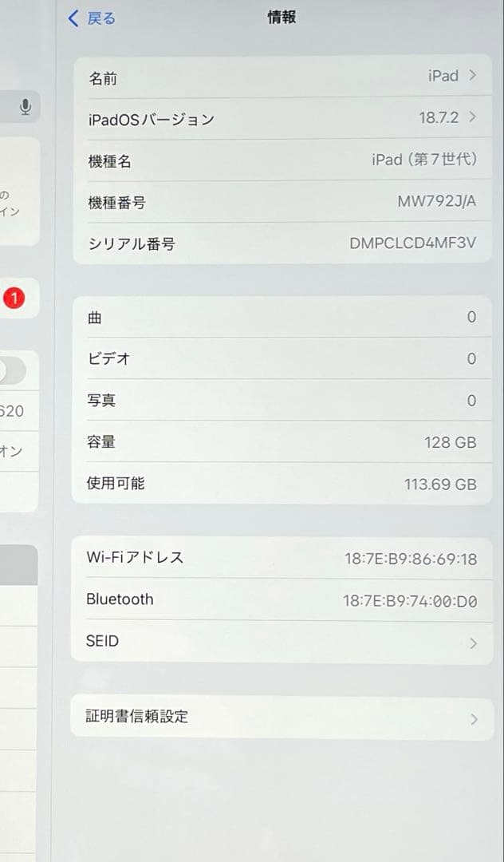This screenshot has width=504, height=862.
Task: Tap the back chevron next to 戻る
Action: 73,18
